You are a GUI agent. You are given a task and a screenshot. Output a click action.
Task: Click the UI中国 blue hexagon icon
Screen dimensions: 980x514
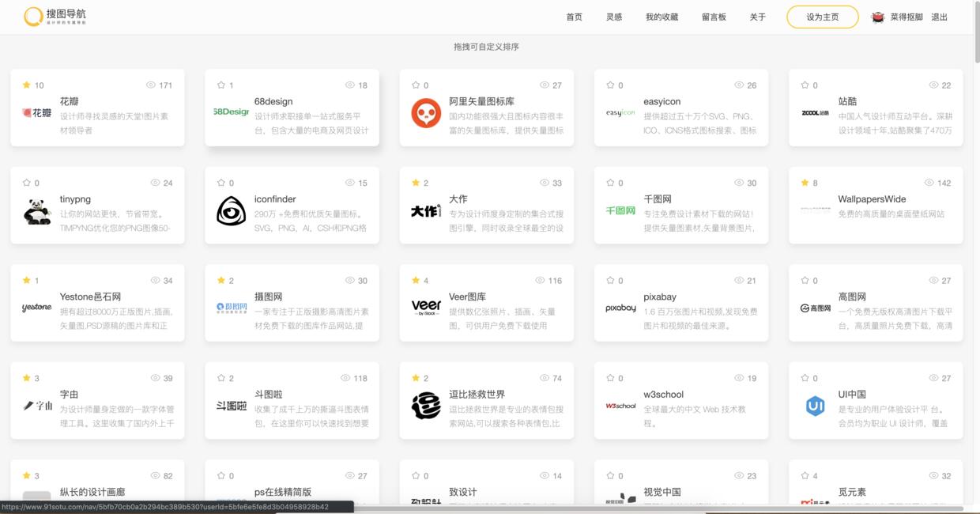pyautogui.click(x=815, y=406)
